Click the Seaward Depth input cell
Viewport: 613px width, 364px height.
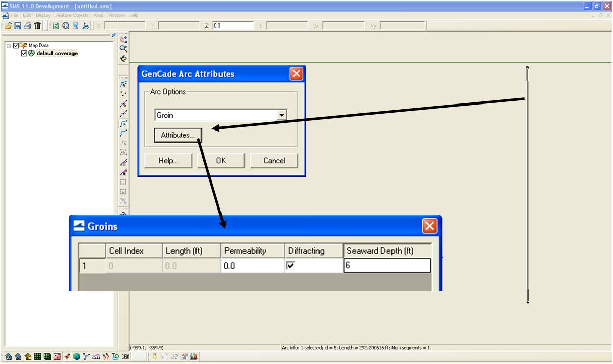tap(387, 266)
